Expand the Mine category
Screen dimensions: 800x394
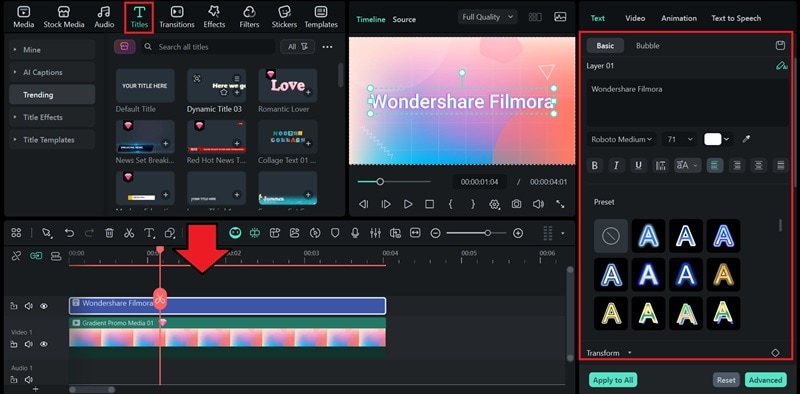(52, 50)
